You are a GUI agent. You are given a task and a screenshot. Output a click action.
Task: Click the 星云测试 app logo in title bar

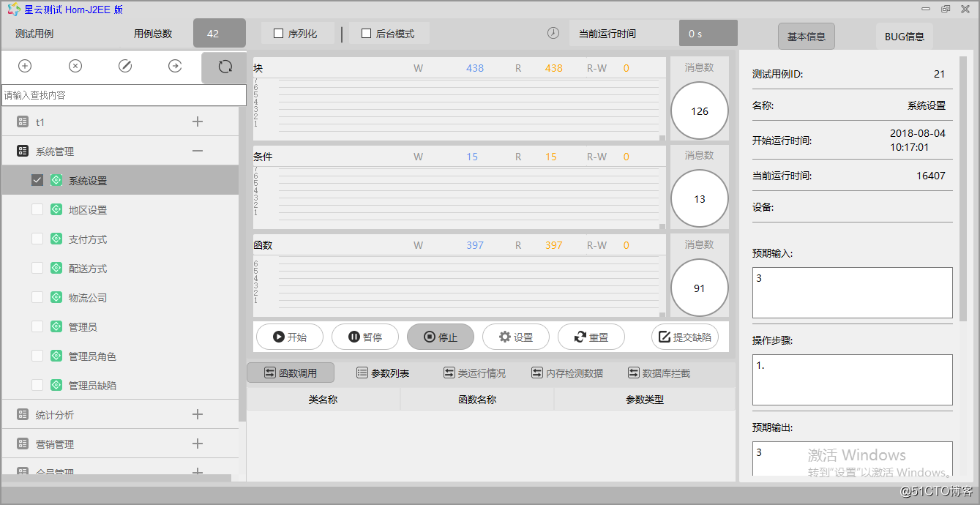point(14,10)
